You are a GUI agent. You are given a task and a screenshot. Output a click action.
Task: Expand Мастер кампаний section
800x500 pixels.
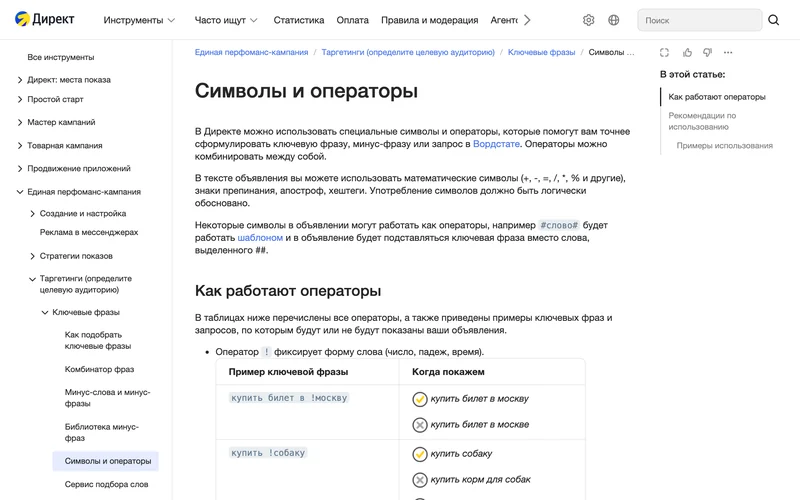pos(20,122)
